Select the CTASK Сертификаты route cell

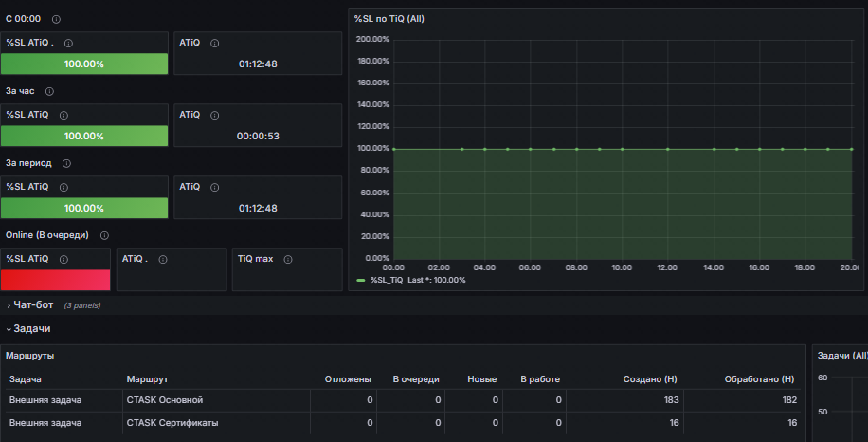point(216,423)
